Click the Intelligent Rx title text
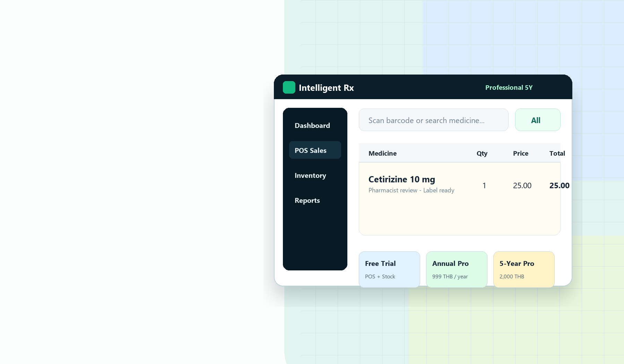Image resolution: width=624 pixels, height=364 pixels. pyautogui.click(x=326, y=88)
